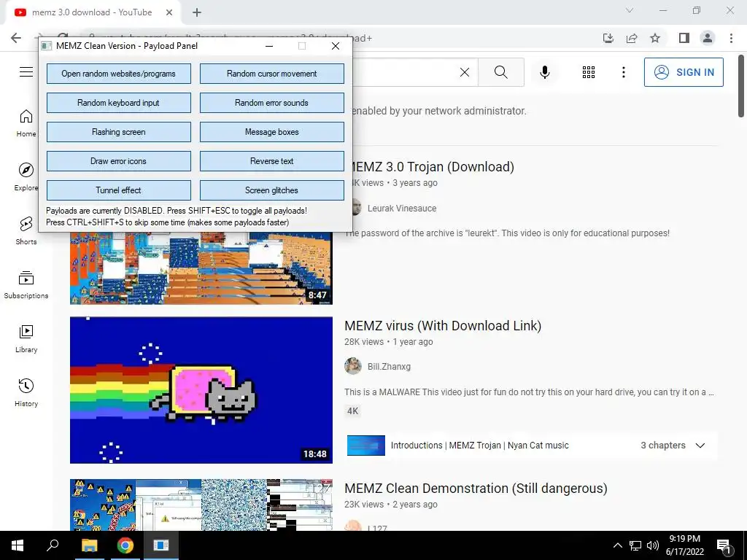The height and width of the screenshot is (560, 747).
Task: Toggle Message boxes payload
Action: (x=271, y=132)
